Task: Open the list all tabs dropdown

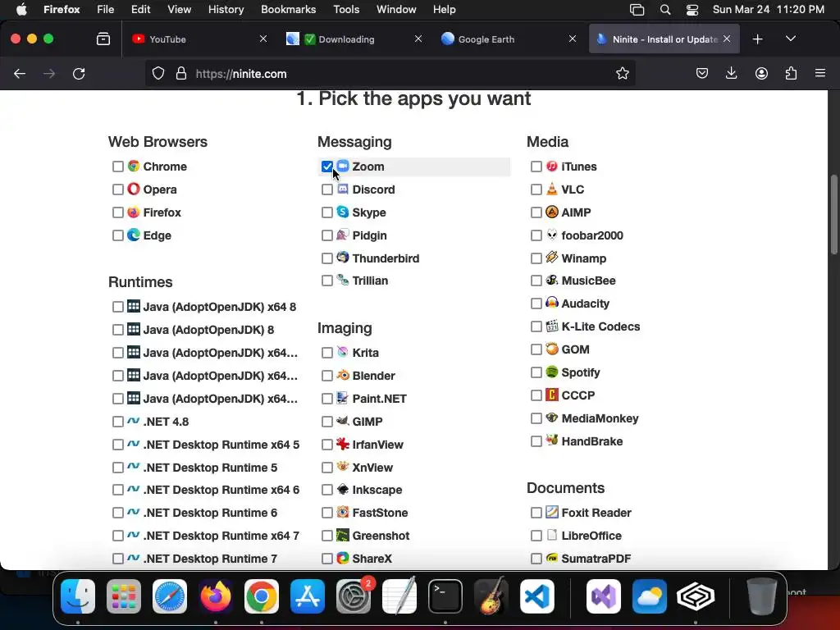Action: click(790, 39)
